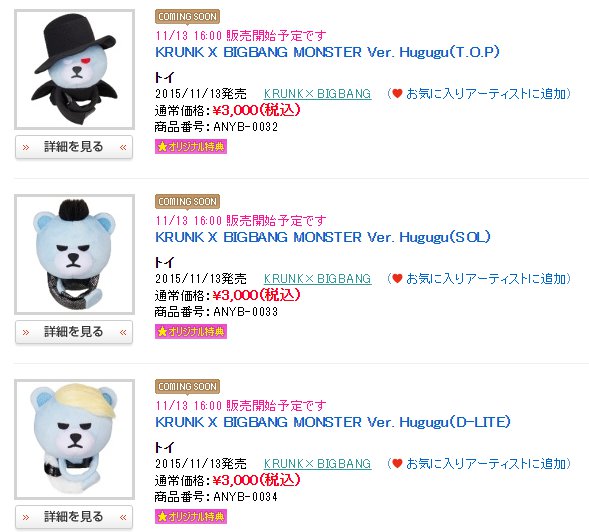Open KRUNK×BIGBANG artist link for T.O.P item
589x532 pixels.
click(317, 94)
